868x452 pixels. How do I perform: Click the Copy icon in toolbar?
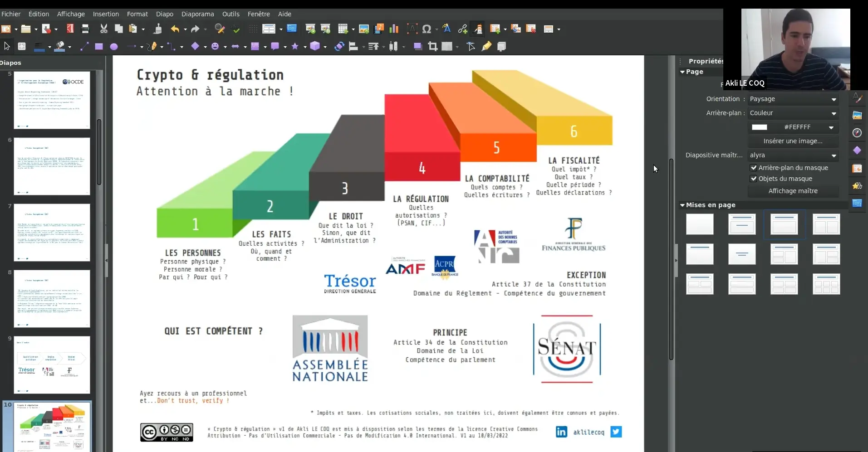[x=118, y=29]
